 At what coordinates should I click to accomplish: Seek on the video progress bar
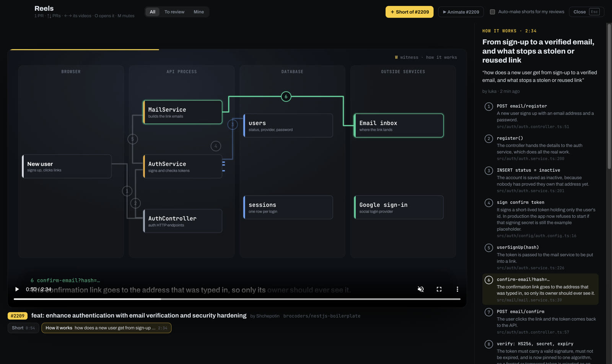(x=237, y=299)
